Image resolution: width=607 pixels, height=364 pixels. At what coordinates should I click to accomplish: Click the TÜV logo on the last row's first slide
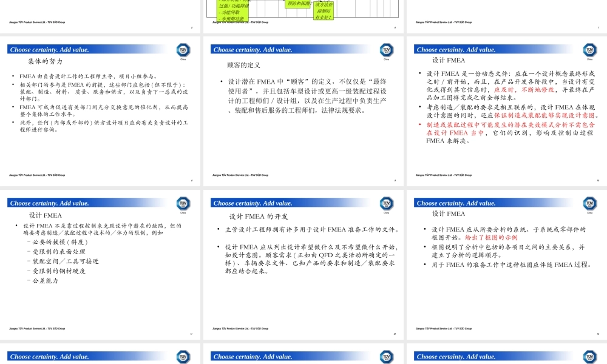click(183, 357)
